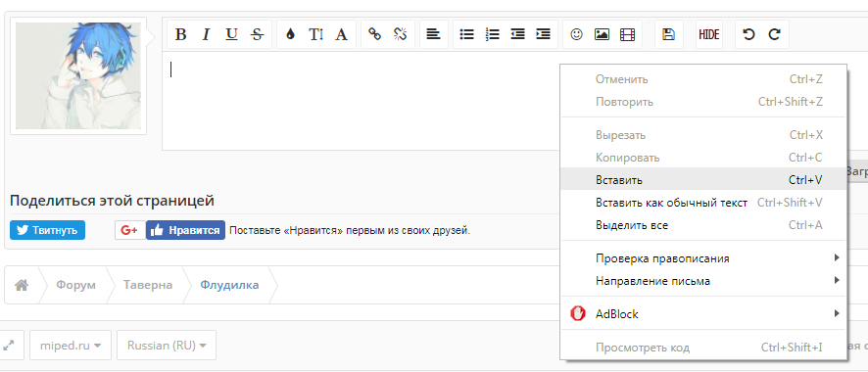Select Повторить in context menu
The width and height of the screenshot is (868, 372).
click(703, 102)
